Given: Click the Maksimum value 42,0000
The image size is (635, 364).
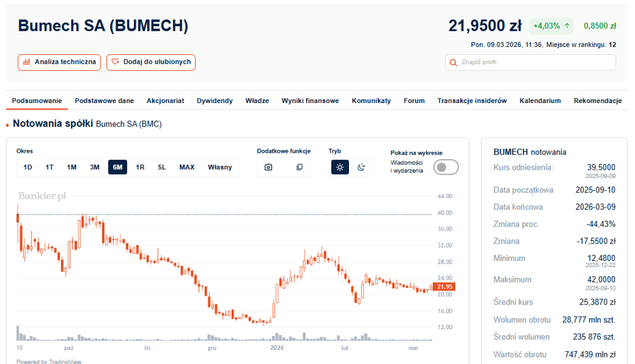Looking at the screenshot, I should point(601,279).
